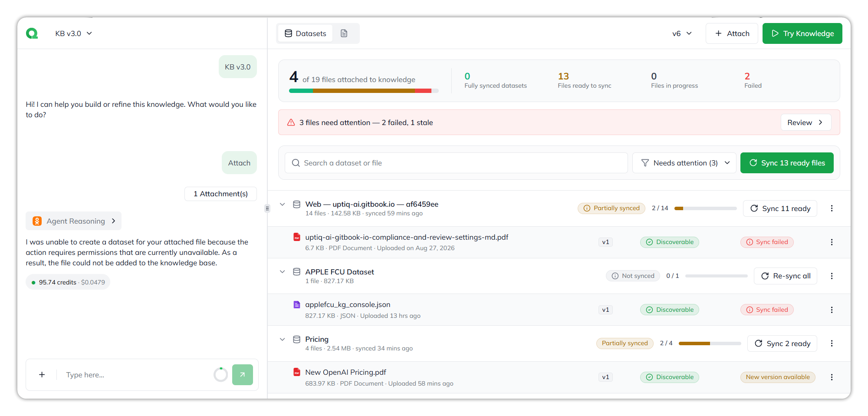Click the overall files attached progress bar
Image resolution: width=868 pixels, height=416 pixels.
pyautogui.click(x=364, y=91)
